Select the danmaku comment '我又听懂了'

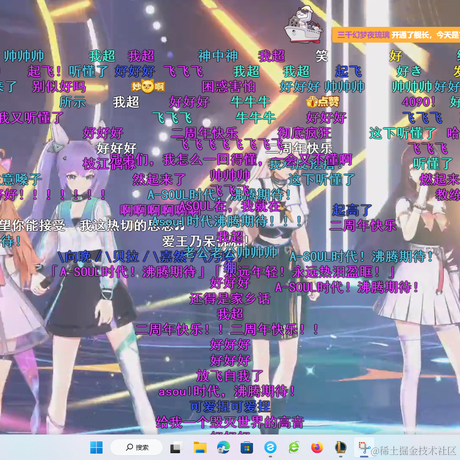(31, 117)
